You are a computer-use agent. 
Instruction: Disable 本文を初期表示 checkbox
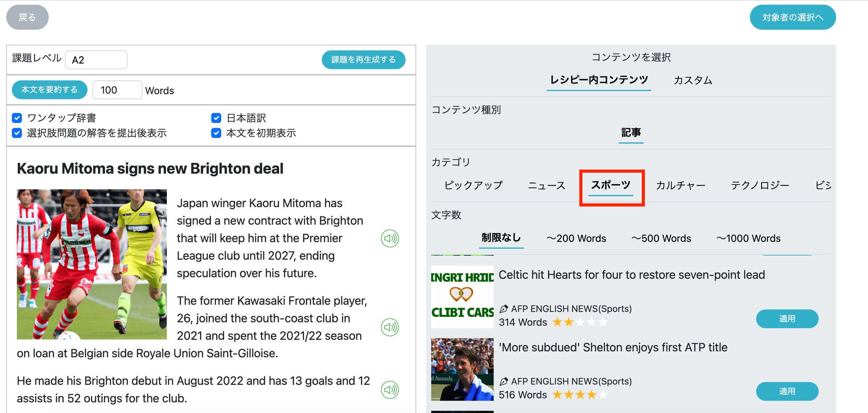pyautogui.click(x=216, y=133)
